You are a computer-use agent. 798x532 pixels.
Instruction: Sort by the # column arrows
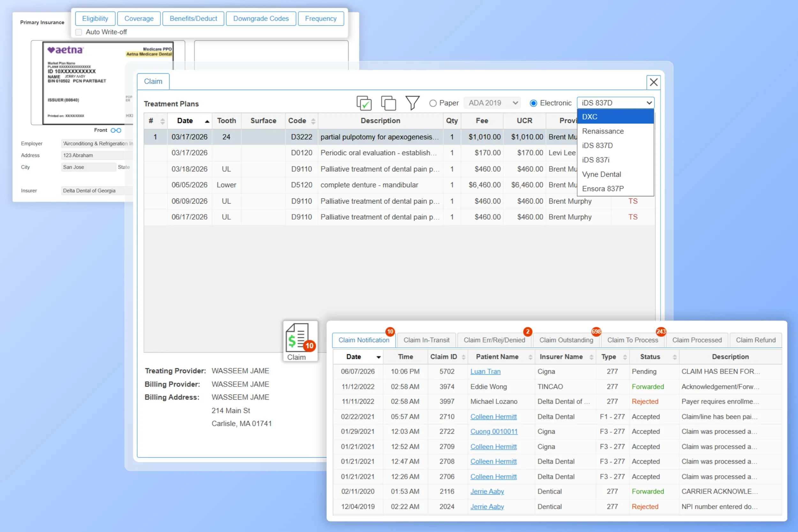(162, 121)
